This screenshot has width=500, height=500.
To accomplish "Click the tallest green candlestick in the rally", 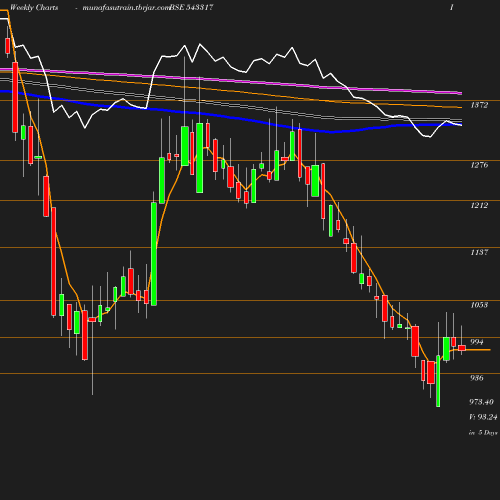I will pyautogui.click(x=154, y=254).
